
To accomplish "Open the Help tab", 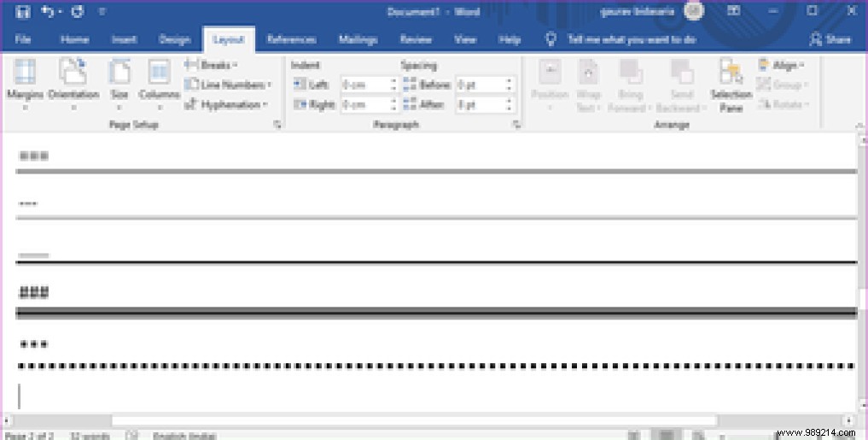I will click(510, 39).
